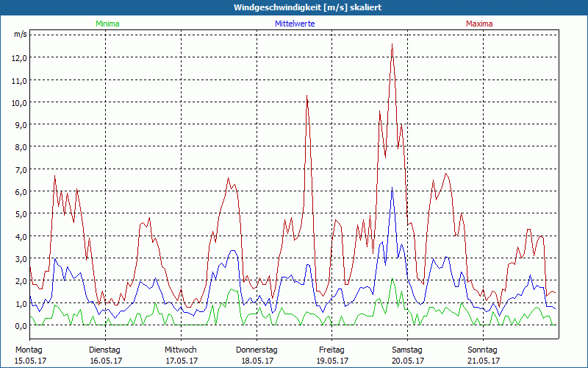Click the '11,0' y-axis value
The height and width of the screenshot is (368, 588).
tap(20, 80)
